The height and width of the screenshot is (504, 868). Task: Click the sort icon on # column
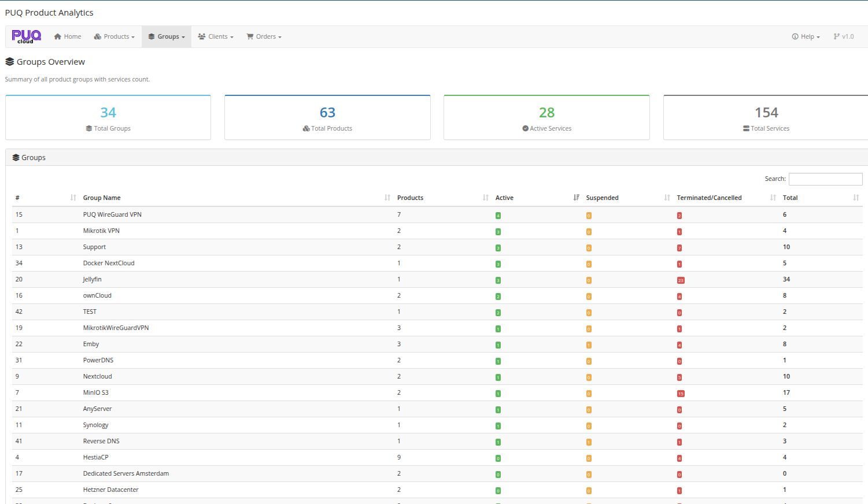73,198
